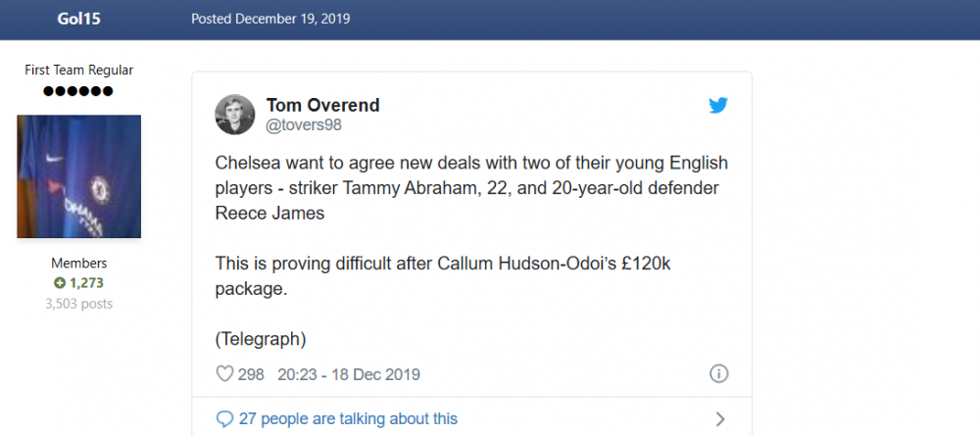Open the @tovers98 Twitter handle
The height and width of the screenshot is (435, 980).
click(x=304, y=125)
